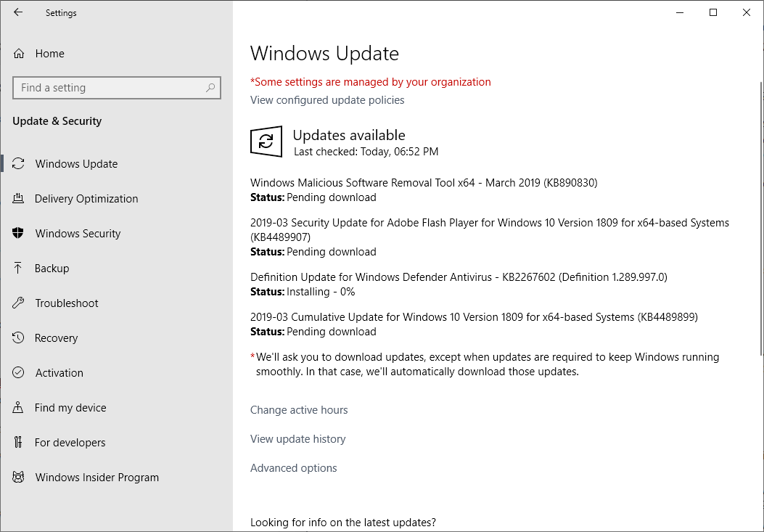Click the vertical scrollbar on right edge
764x532 pixels.
(x=760, y=219)
